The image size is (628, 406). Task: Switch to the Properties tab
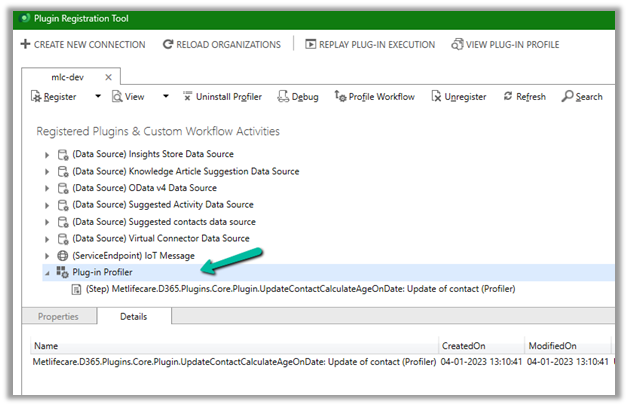click(x=58, y=317)
